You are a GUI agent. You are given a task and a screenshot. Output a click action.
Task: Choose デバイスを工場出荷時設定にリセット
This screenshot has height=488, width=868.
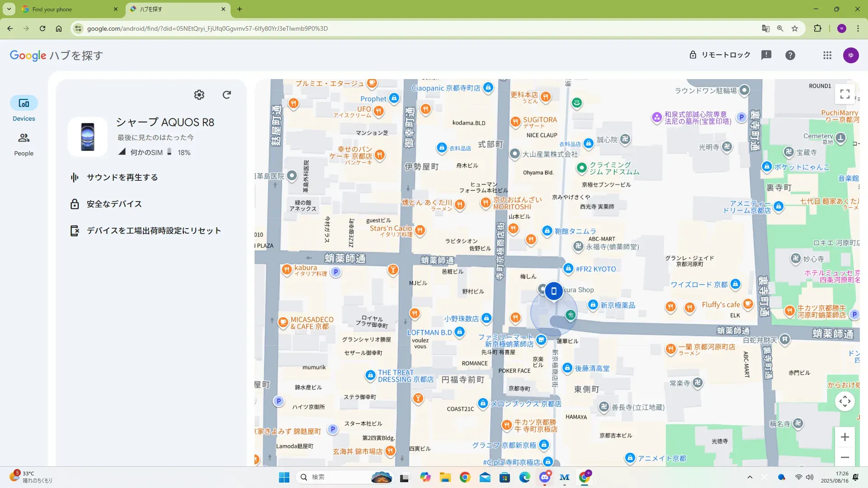pos(154,231)
